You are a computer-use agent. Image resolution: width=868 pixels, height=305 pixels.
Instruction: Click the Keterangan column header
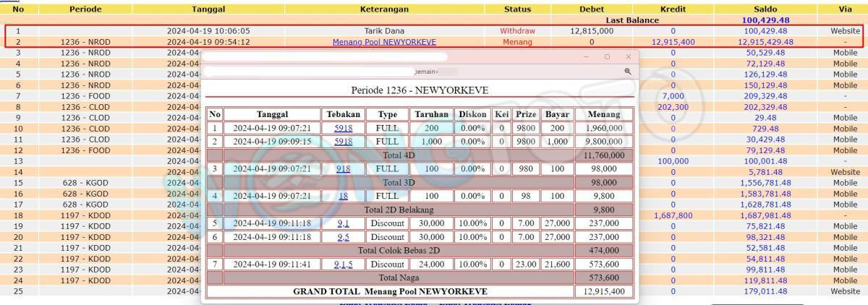tap(384, 9)
